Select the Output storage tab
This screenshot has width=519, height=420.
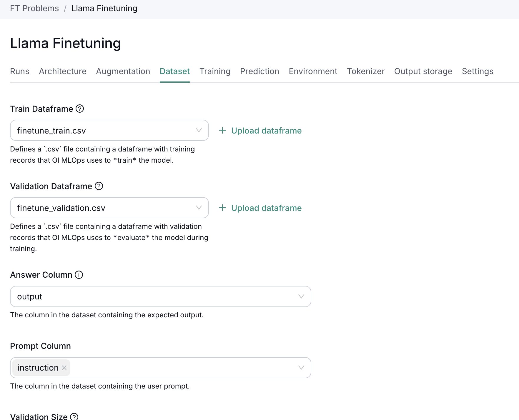point(423,71)
